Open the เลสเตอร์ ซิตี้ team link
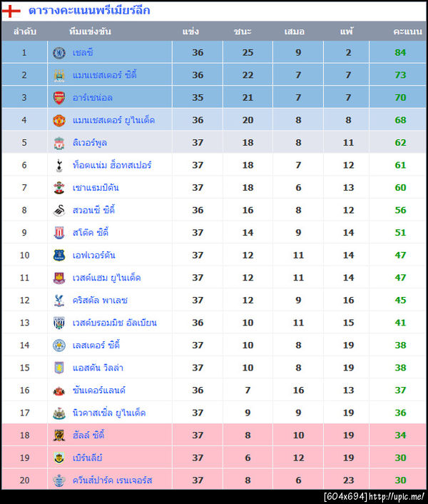Viewport: 428px width, 504px height. pyautogui.click(x=97, y=346)
